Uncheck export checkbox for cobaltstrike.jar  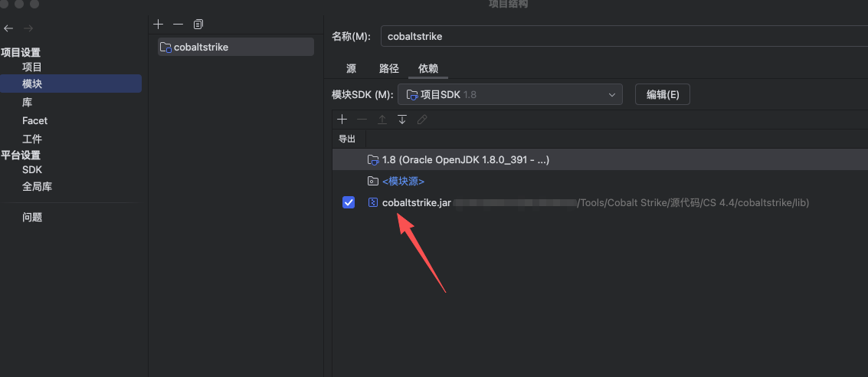[x=349, y=202]
